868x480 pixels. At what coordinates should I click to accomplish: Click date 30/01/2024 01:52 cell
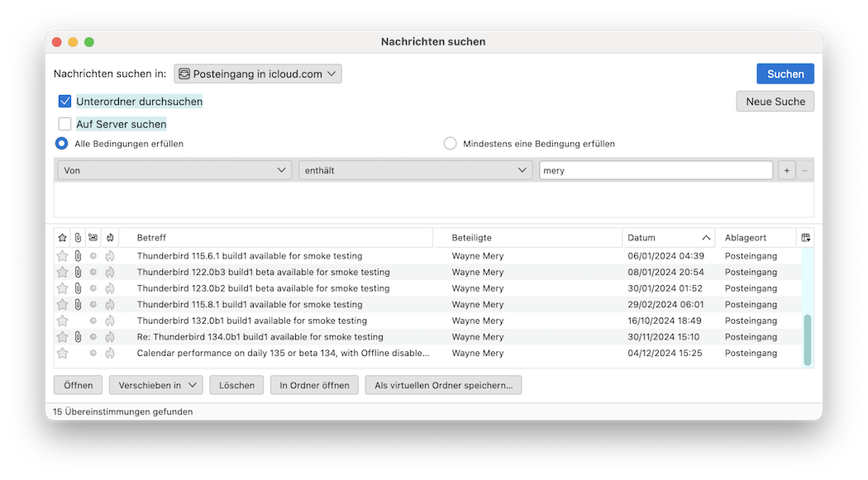(x=665, y=288)
